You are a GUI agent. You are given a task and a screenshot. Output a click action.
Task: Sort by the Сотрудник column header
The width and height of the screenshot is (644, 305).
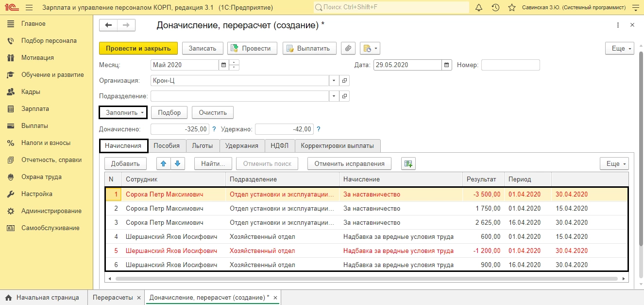[173, 179]
